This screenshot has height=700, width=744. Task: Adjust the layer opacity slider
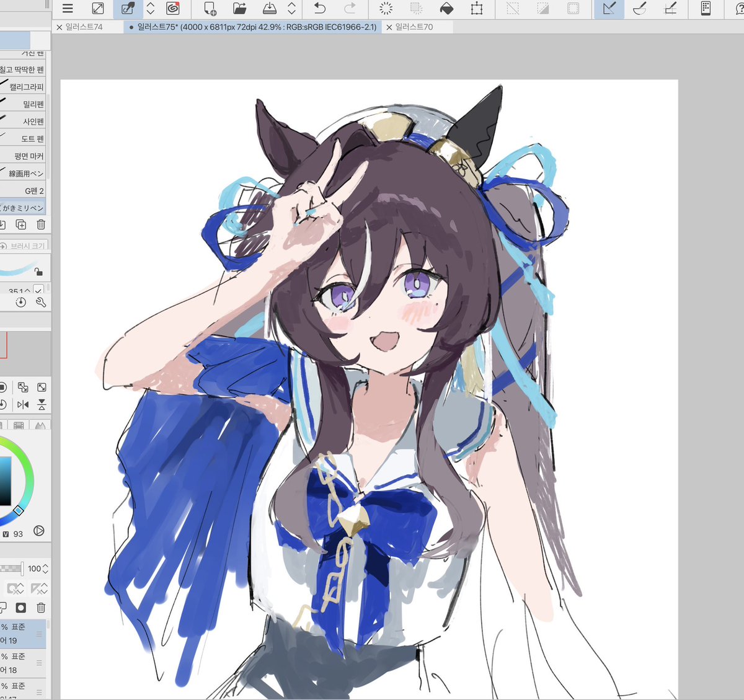12,568
